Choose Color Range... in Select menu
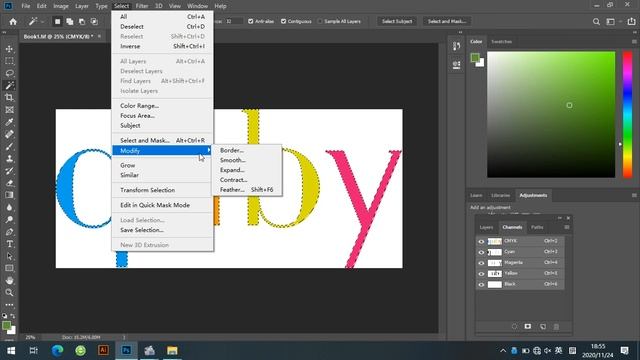This screenshot has width=640, height=360. point(140,106)
